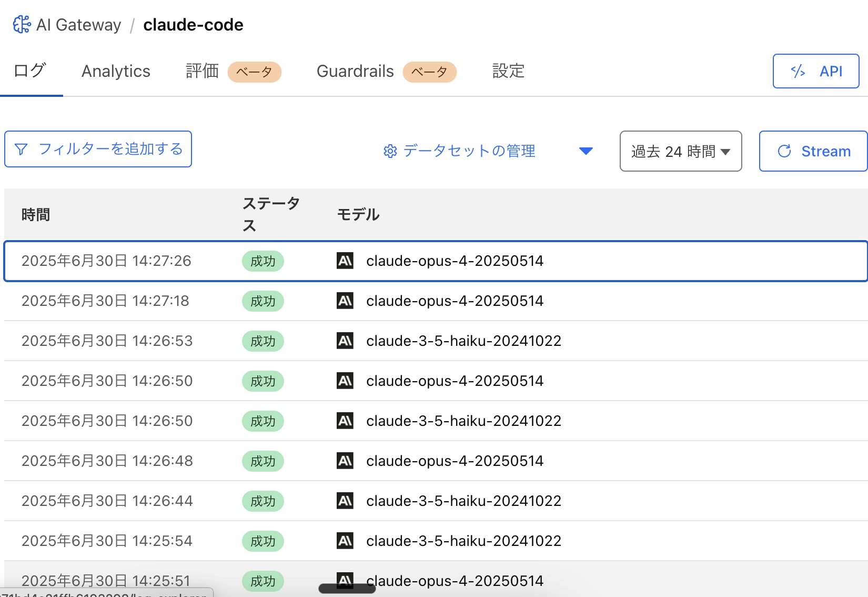Click Anthropic logo in the 14:26:48 row
This screenshot has height=597, width=868.
pos(345,461)
